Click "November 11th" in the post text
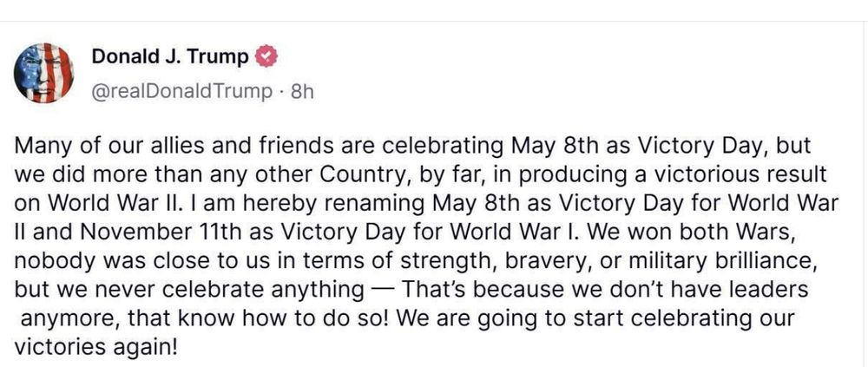Image resolution: width=868 pixels, height=367 pixels. 161,233
